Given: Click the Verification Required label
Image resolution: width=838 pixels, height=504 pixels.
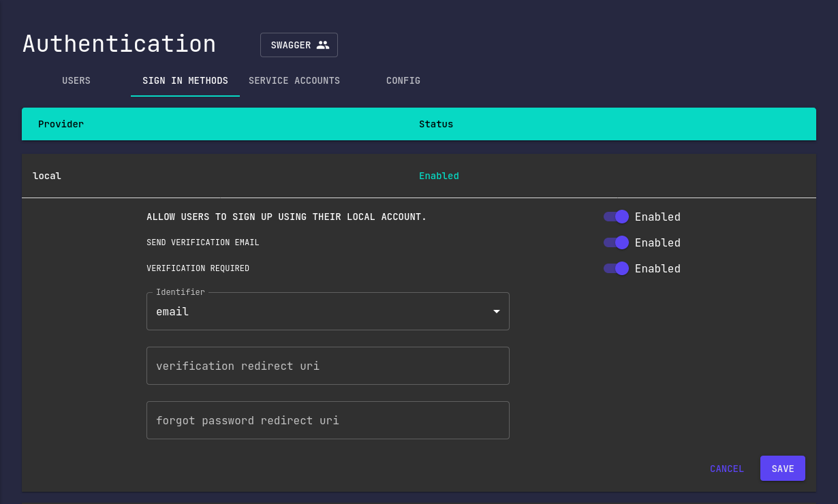Looking at the screenshot, I should pos(198,268).
